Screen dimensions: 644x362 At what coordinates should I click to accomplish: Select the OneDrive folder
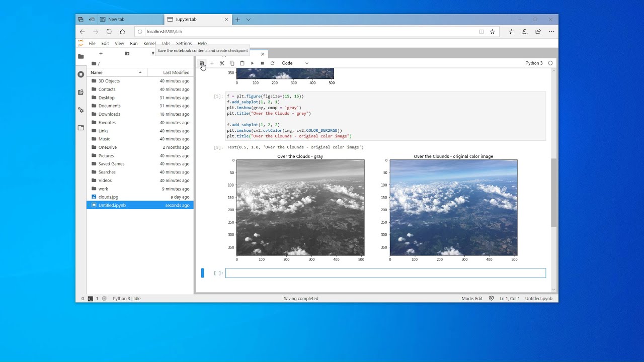(140, 147)
